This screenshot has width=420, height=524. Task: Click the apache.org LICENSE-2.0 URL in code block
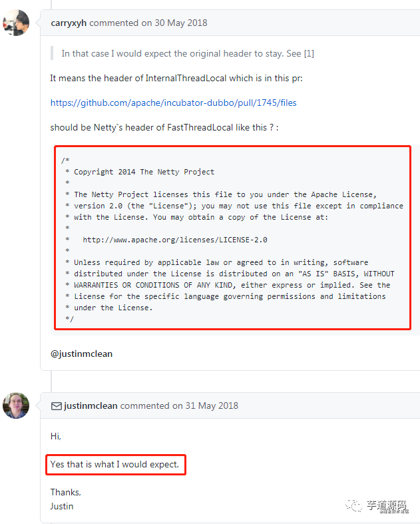(175, 240)
